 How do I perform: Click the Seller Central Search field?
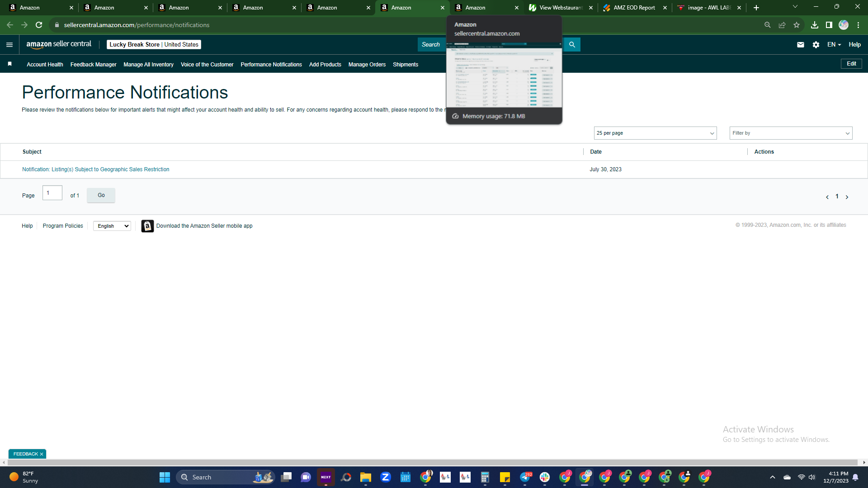tap(432, 45)
